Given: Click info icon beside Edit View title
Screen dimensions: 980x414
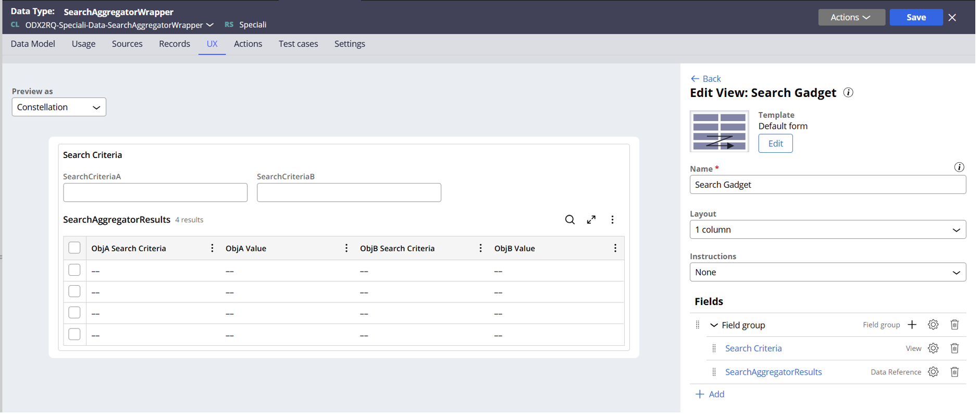Looking at the screenshot, I should point(848,93).
